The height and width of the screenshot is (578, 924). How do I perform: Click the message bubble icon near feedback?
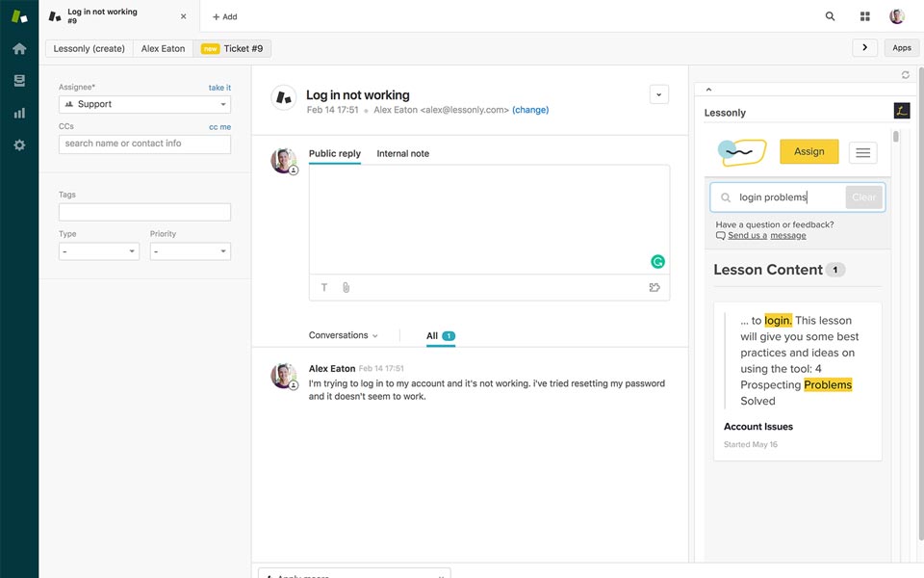click(720, 235)
